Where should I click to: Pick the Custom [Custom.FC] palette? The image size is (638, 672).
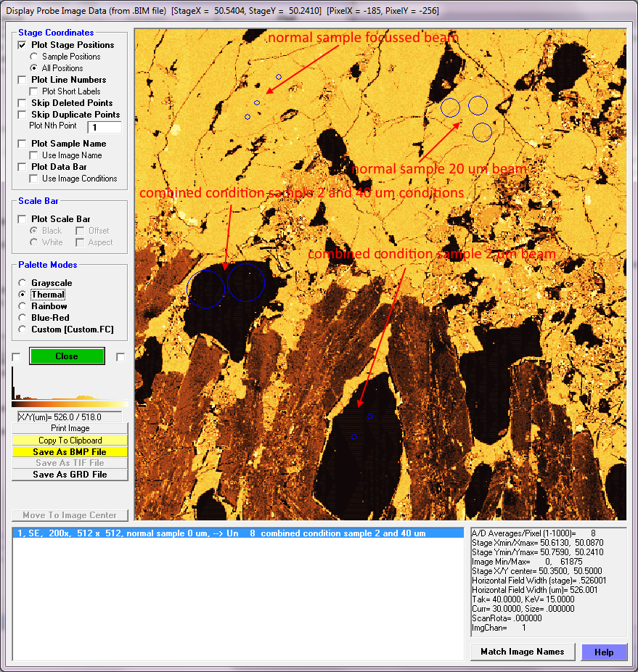[x=23, y=329]
